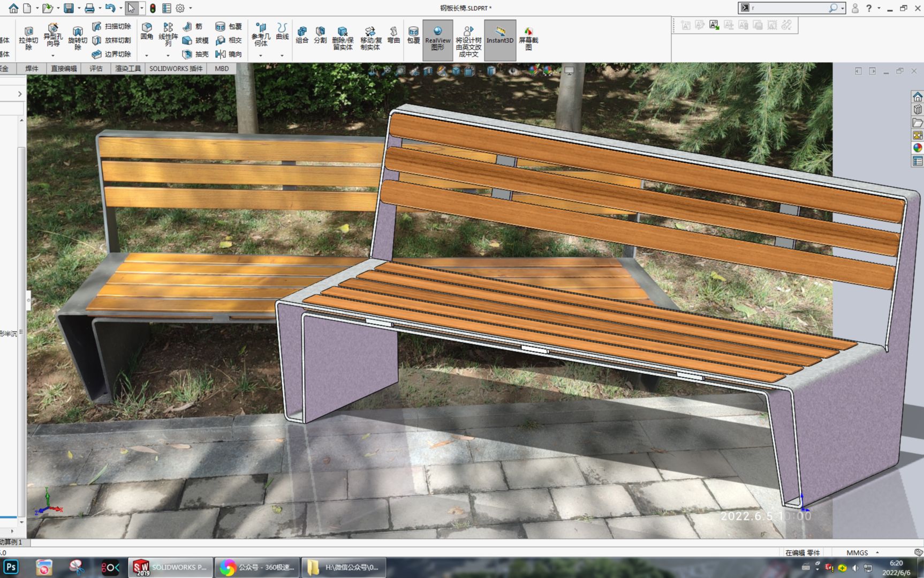The image size is (924, 578).
Task: Click the Open file folder icon
Action: click(48, 8)
